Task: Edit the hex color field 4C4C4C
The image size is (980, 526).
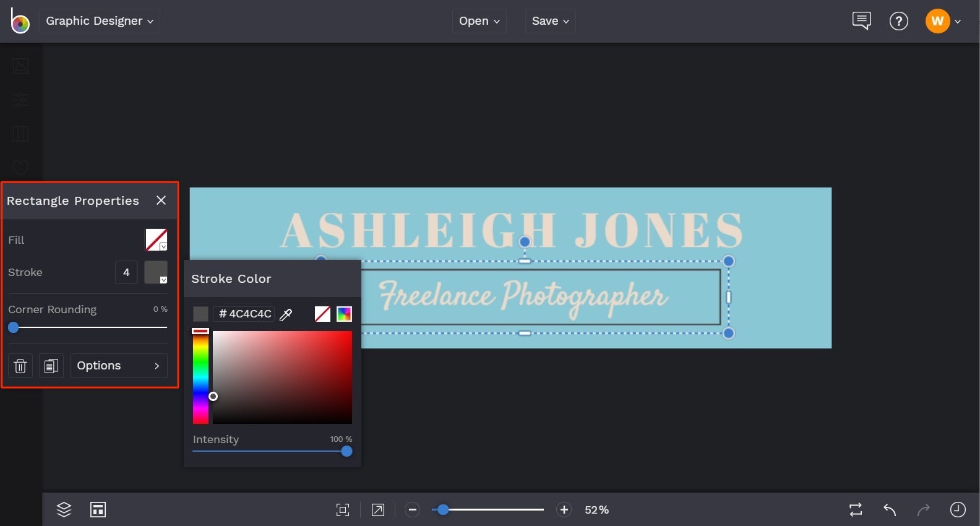Action: click(244, 314)
